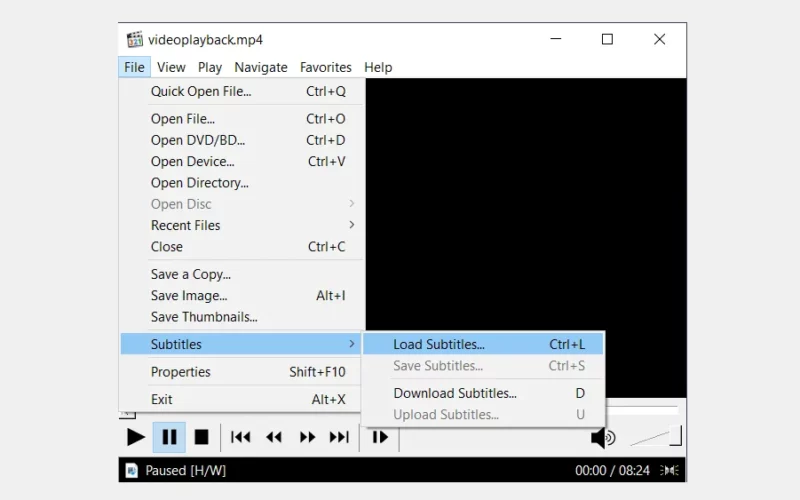
Task: Click the fast-forward (increase speed) button
Action: point(307,437)
